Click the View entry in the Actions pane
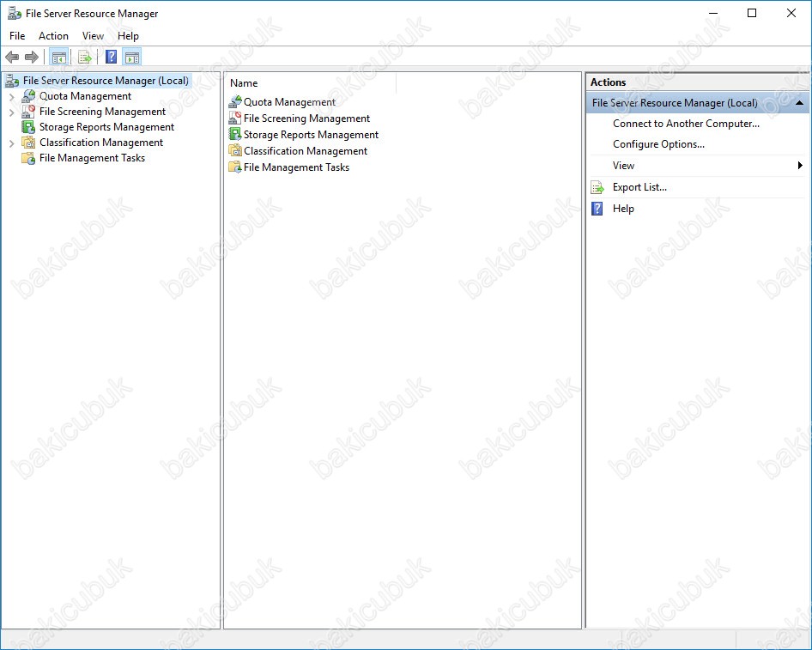Viewport: 812px width, 650px height. [x=623, y=165]
